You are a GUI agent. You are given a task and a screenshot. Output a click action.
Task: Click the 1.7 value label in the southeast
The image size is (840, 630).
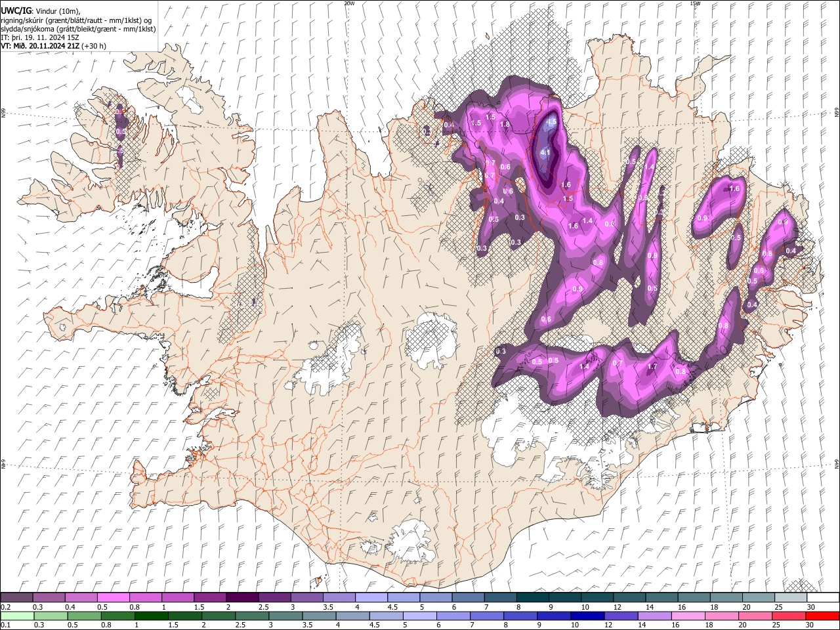click(652, 367)
